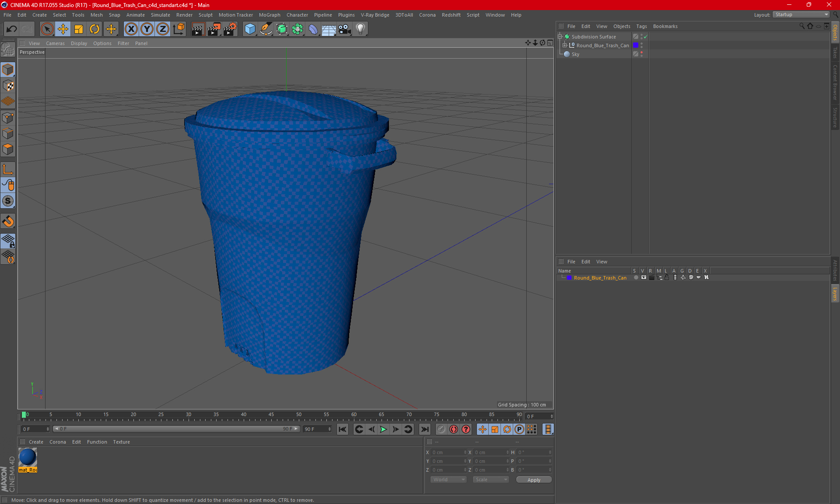The height and width of the screenshot is (504, 840).
Task: Select the Live Selection tool
Action: (47, 29)
